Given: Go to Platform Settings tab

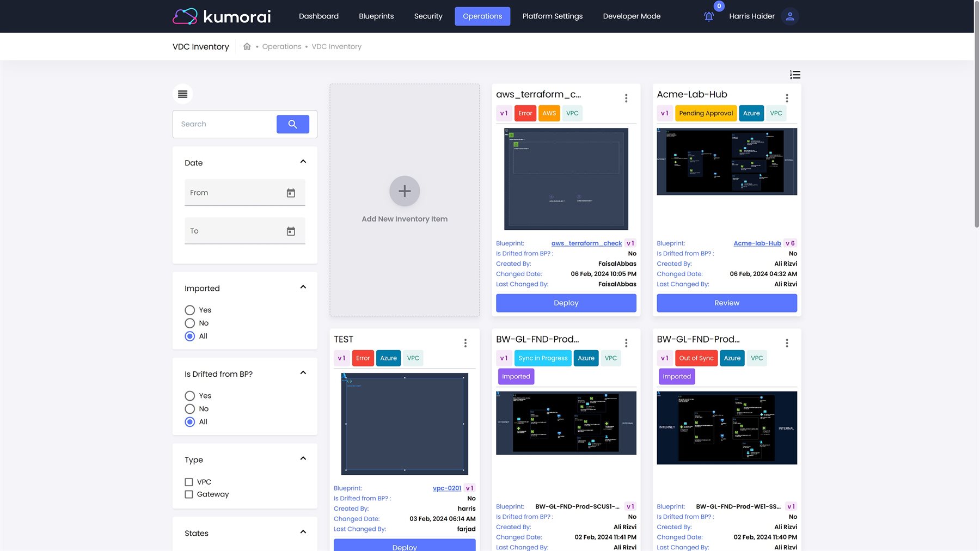Looking at the screenshot, I should pos(552,16).
